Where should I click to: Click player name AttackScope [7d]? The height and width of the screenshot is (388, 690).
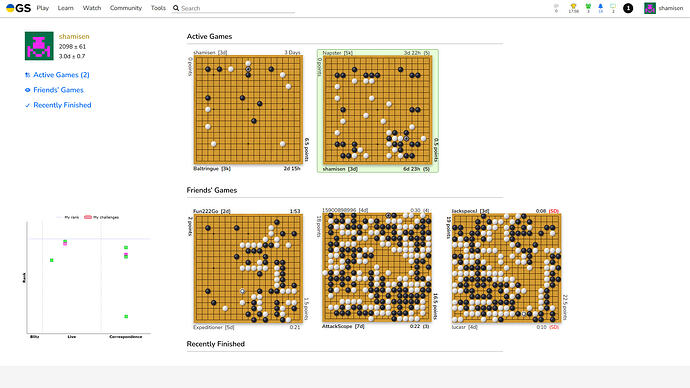[342, 326]
